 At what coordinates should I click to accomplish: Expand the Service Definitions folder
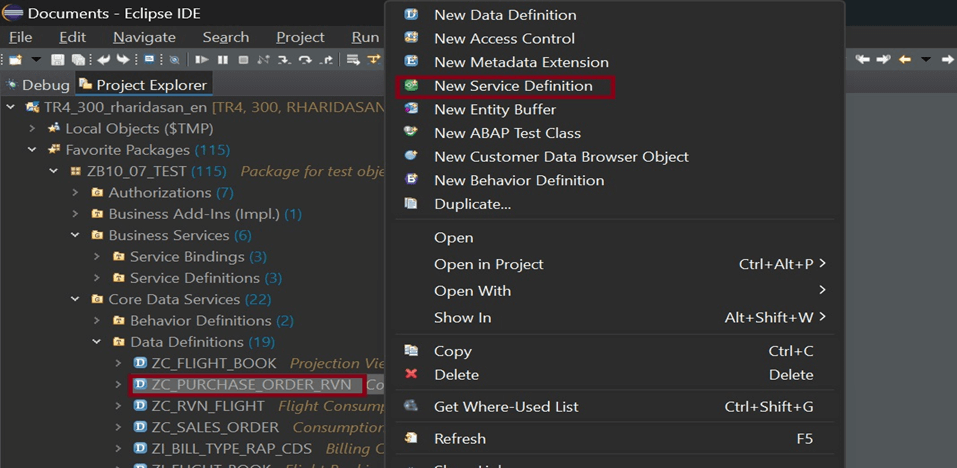[96, 278]
